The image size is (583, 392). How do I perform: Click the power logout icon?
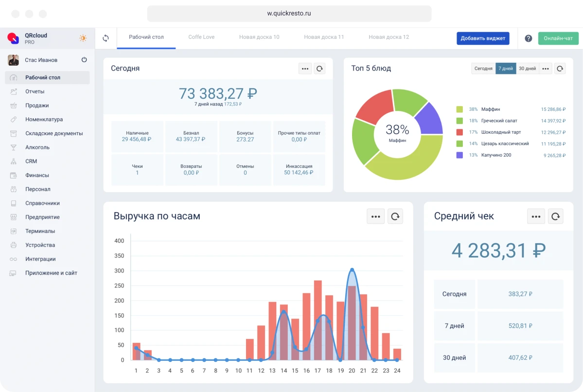(84, 60)
